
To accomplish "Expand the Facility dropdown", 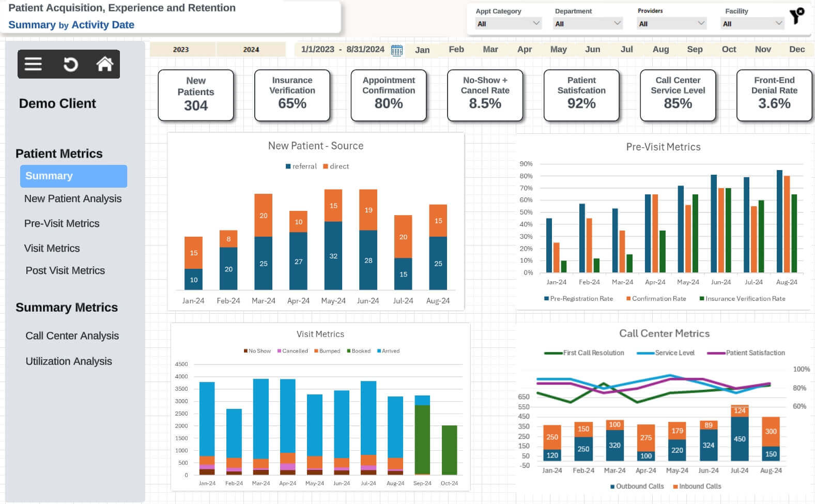I will tap(752, 23).
